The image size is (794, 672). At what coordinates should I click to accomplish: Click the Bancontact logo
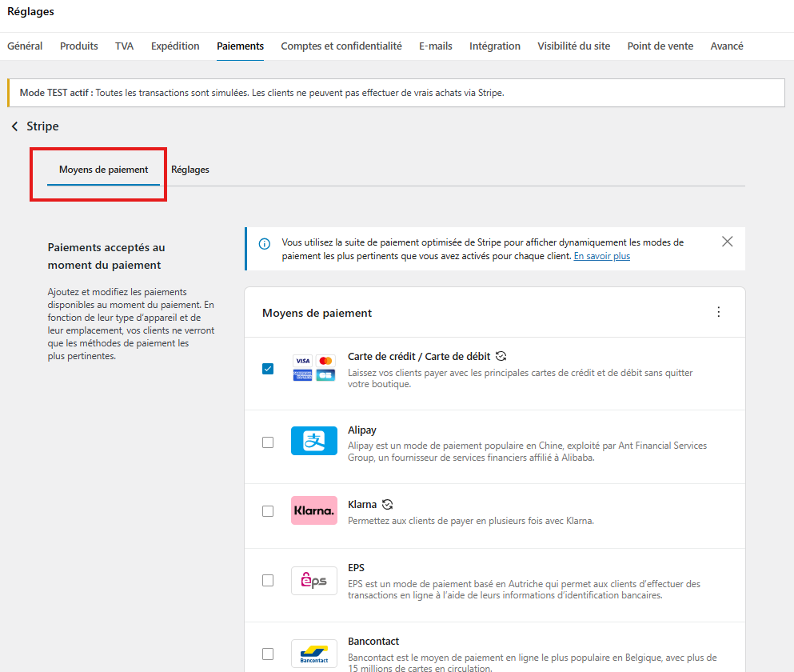coord(314,654)
